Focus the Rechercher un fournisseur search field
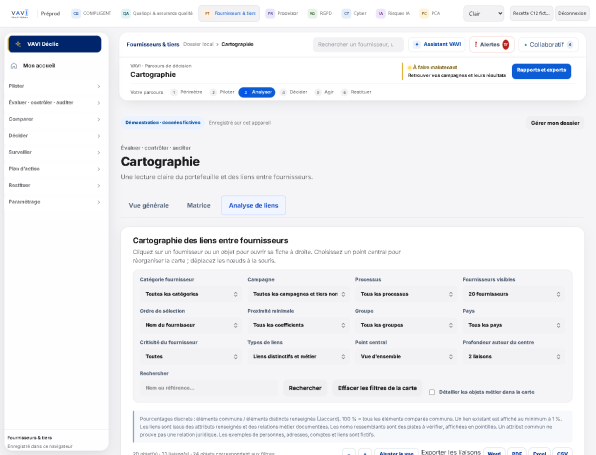 [358, 44]
